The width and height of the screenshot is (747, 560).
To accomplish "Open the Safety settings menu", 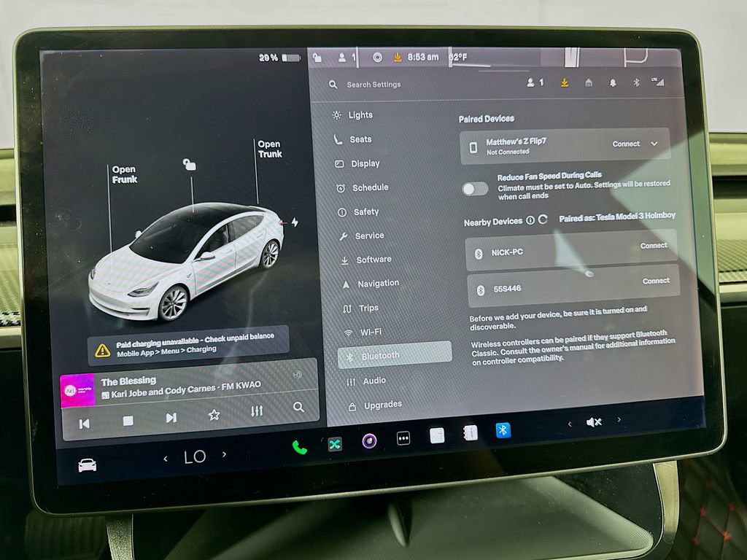I will tap(358, 212).
